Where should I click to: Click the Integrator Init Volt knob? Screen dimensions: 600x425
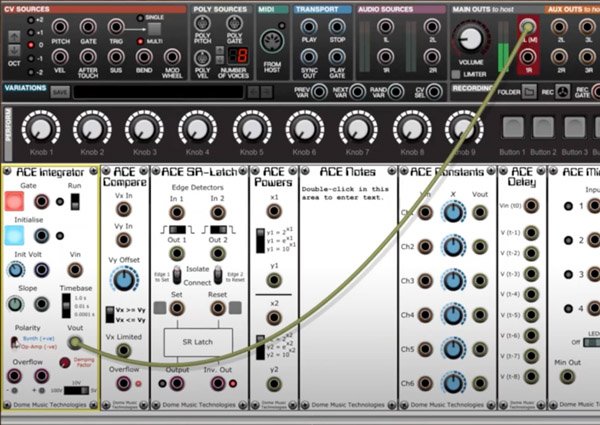(15, 270)
